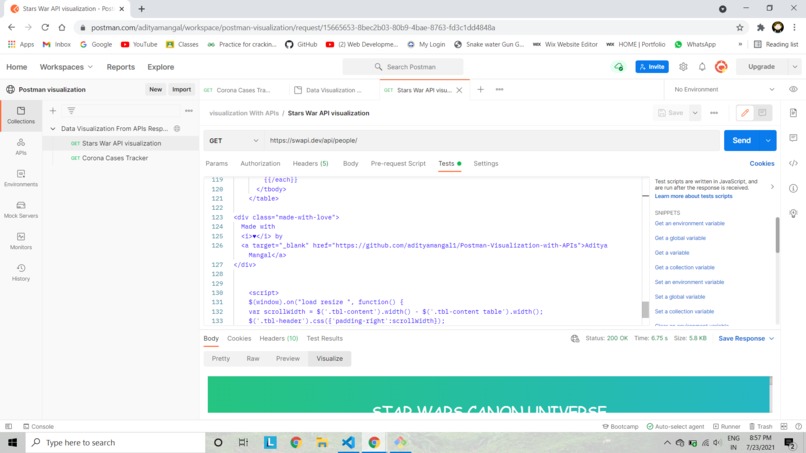Viewport: 806px width, 453px height.
Task: Click the sync status cloud icon
Action: pos(618,67)
